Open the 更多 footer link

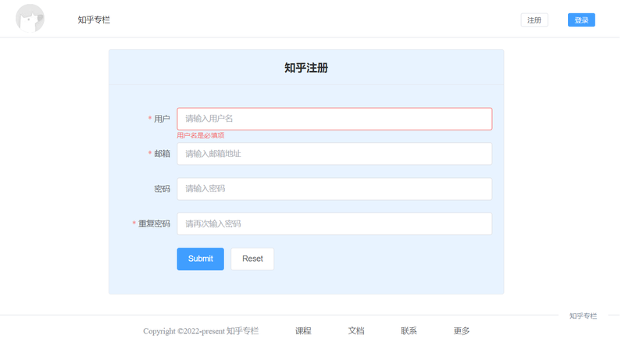(461, 331)
